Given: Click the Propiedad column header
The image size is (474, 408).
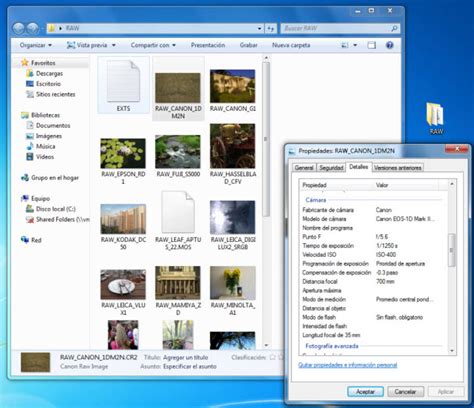Looking at the screenshot, I should (336, 185).
